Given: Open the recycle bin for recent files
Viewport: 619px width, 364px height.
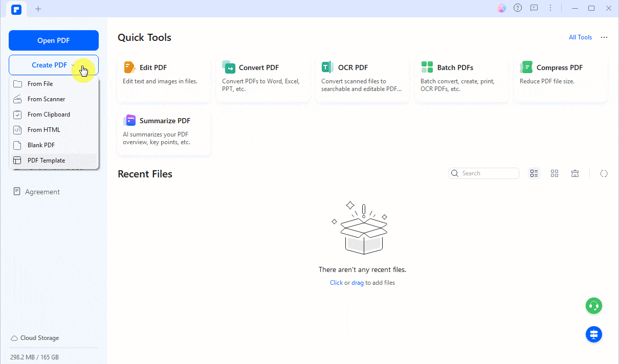Looking at the screenshot, I should tap(575, 174).
